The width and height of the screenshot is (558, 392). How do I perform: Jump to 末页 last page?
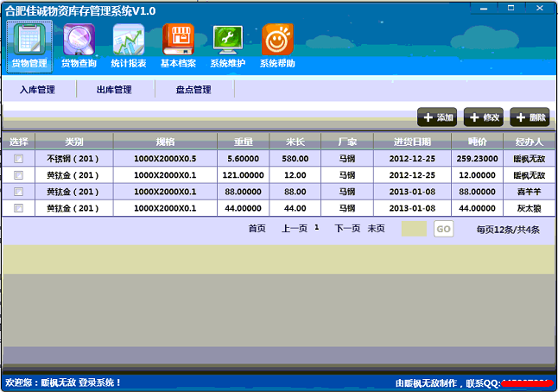click(377, 229)
